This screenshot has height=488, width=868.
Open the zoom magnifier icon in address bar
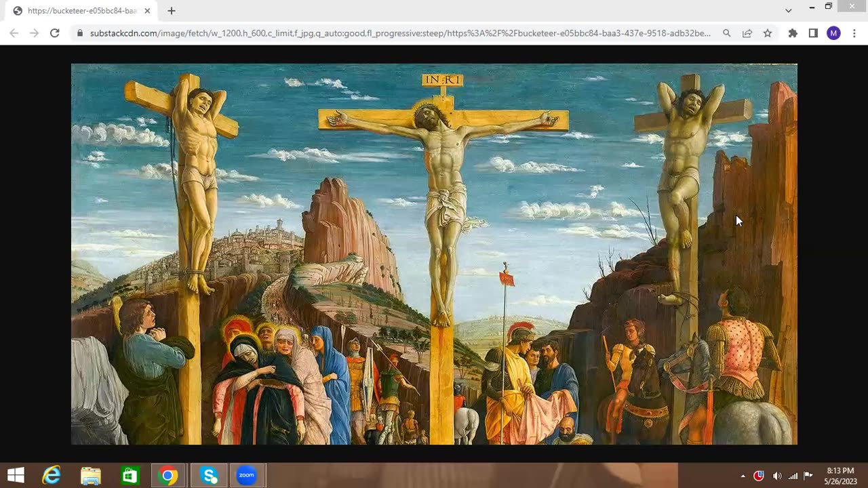click(x=727, y=33)
